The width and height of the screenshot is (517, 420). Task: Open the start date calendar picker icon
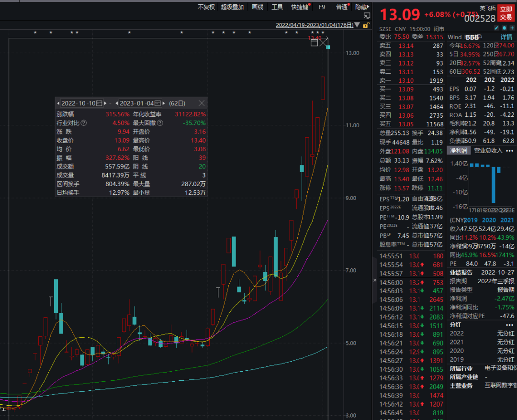pos(99,103)
